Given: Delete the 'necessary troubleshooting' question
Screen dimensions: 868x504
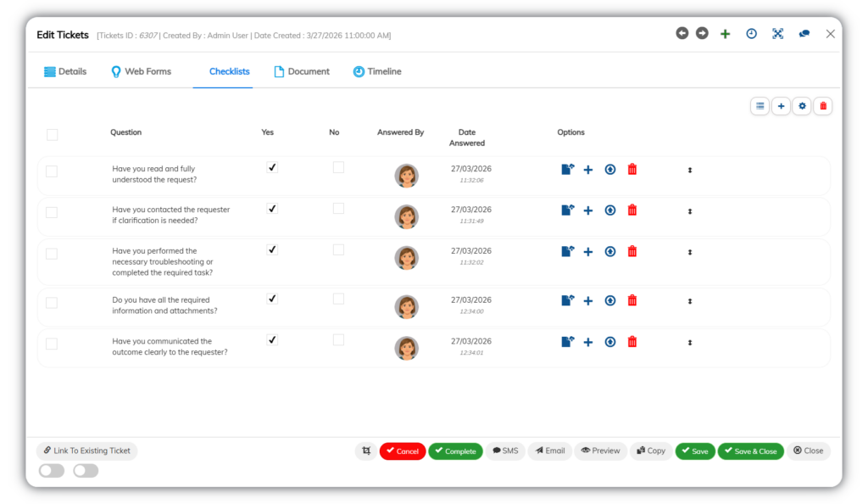Looking at the screenshot, I should click(x=632, y=251).
